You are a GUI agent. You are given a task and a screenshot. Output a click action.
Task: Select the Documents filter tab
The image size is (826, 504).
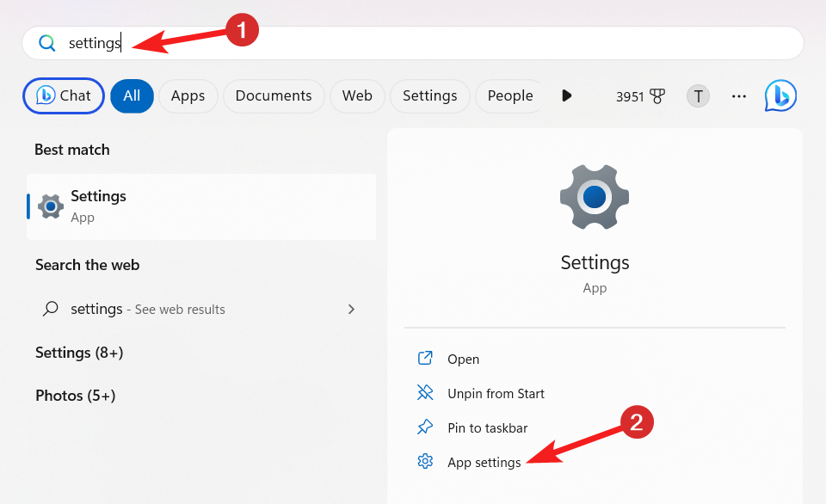point(274,96)
